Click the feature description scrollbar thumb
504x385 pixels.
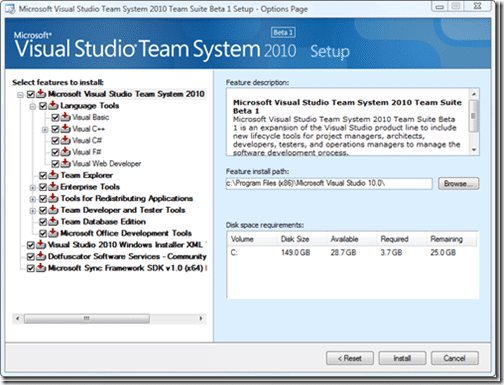474,116
